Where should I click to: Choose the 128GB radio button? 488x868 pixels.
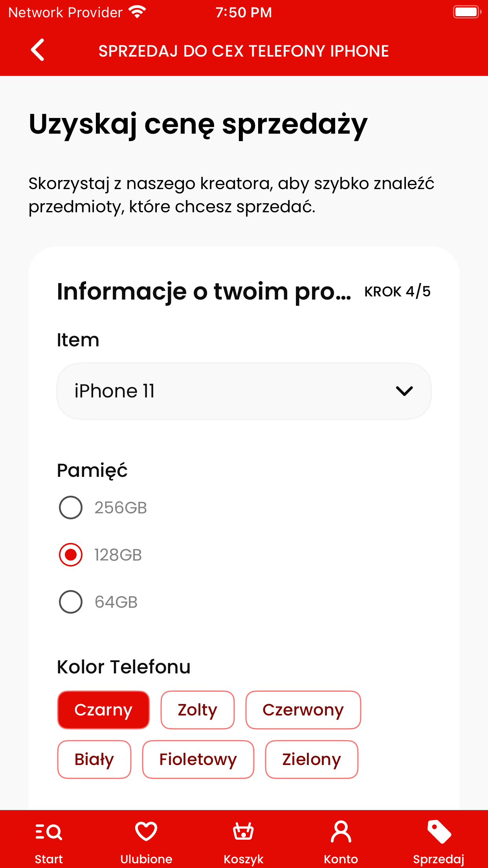(71, 555)
